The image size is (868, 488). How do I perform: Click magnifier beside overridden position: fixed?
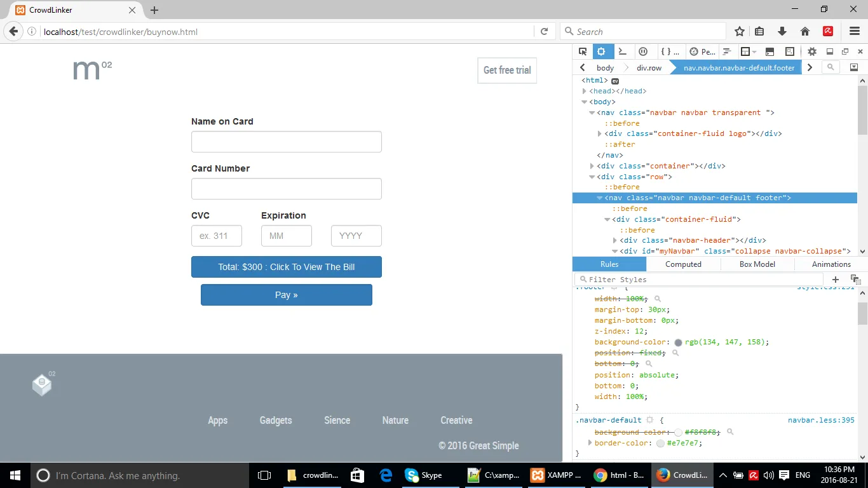tap(675, 353)
